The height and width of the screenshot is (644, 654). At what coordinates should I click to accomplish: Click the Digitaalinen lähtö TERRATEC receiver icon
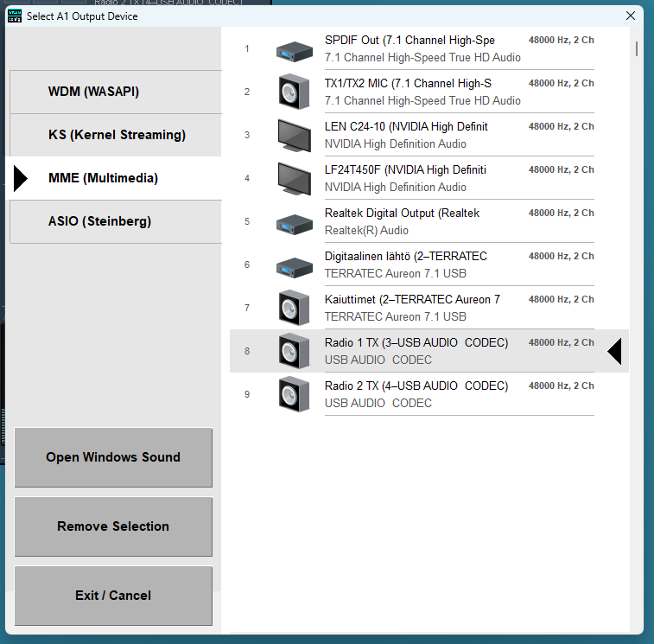[x=295, y=267]
